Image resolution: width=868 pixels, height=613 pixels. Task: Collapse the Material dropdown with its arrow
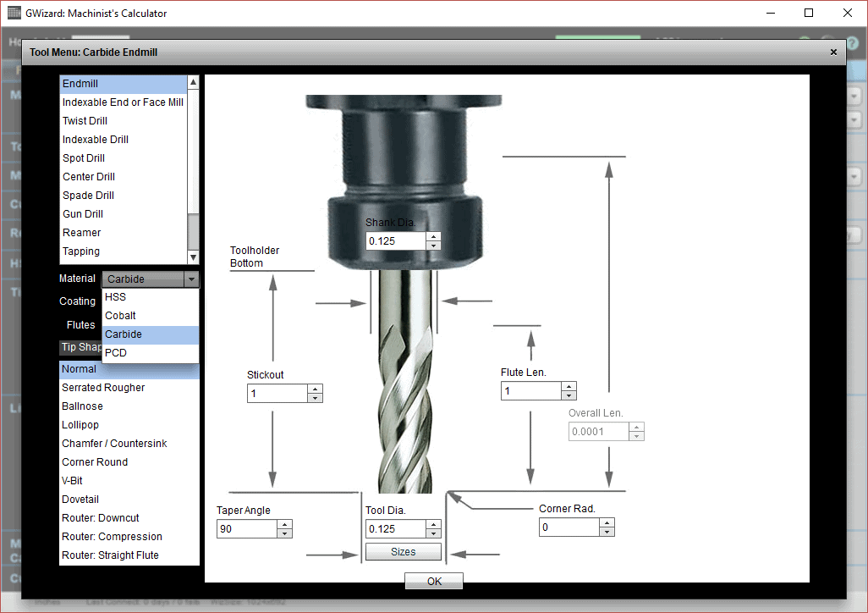191,279
